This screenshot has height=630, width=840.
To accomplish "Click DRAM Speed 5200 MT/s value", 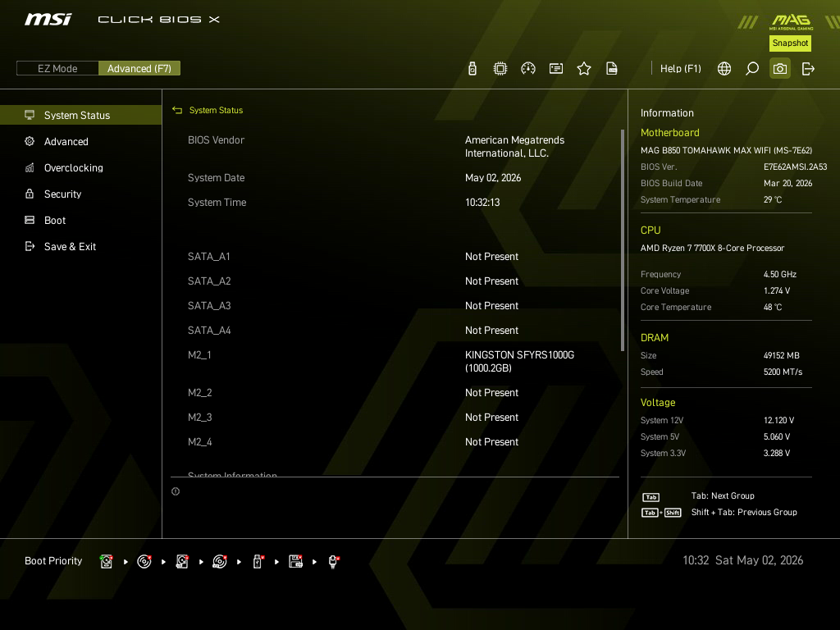I will click(x=783, y=372).
